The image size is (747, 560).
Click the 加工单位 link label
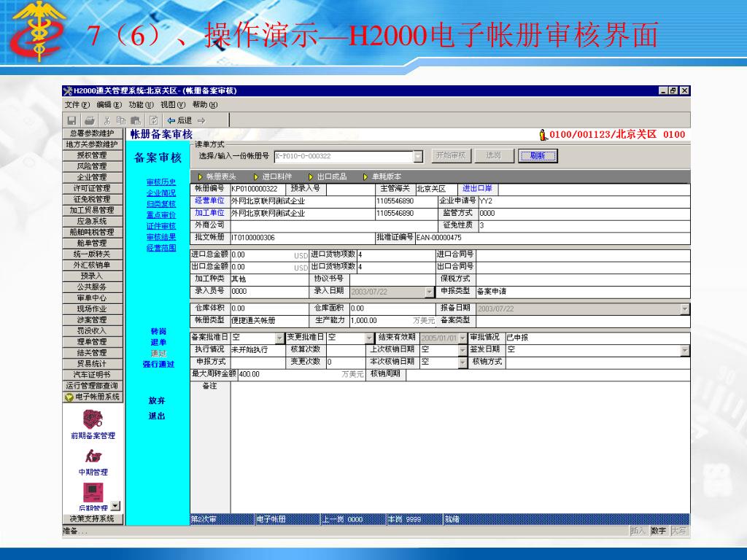point(209,213)
